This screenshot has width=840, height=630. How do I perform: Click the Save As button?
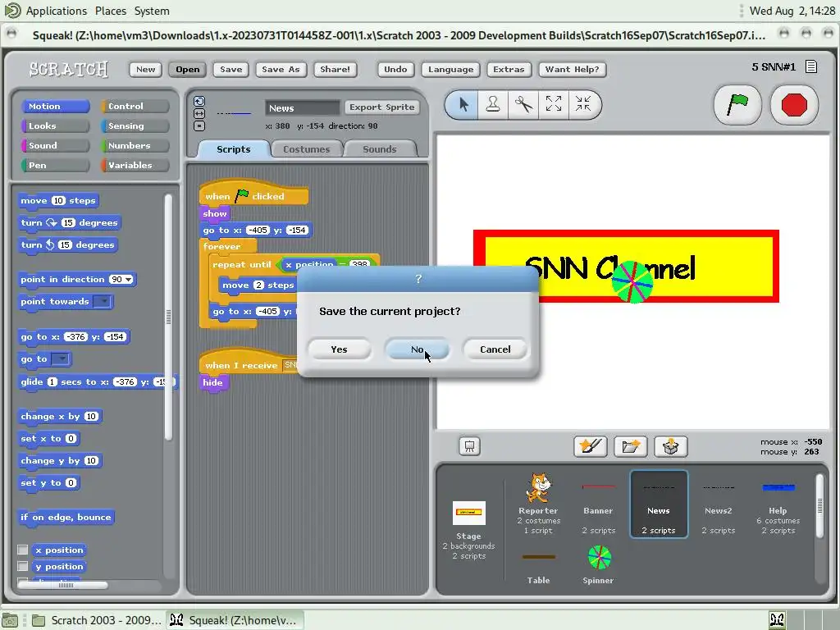click(281, 69)
